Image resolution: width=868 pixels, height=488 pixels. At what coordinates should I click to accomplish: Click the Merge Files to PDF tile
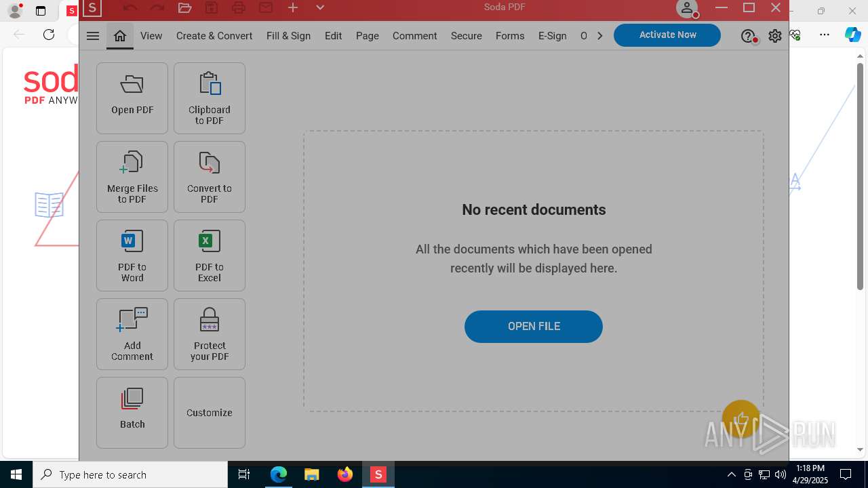click(x=132, y=177)
